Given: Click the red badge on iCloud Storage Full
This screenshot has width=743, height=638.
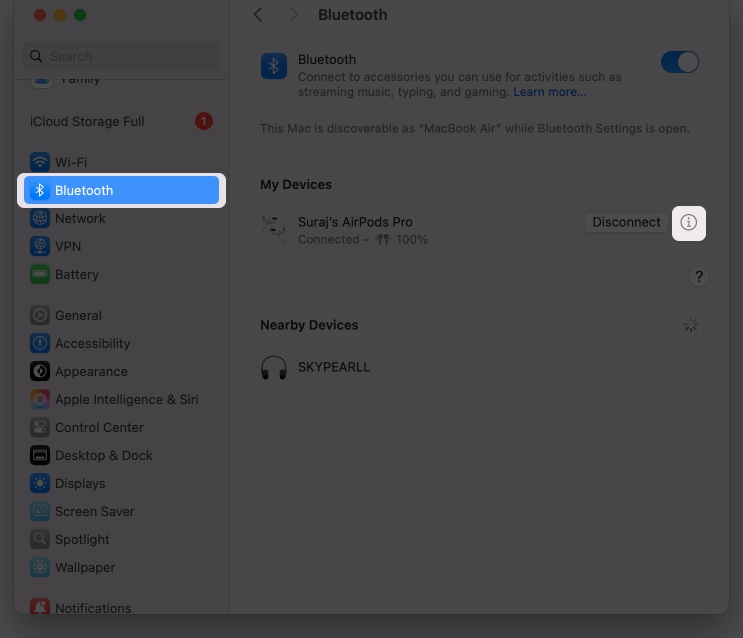Looking at the screenshot, I should pyautogui.click(x=204, y=122).
